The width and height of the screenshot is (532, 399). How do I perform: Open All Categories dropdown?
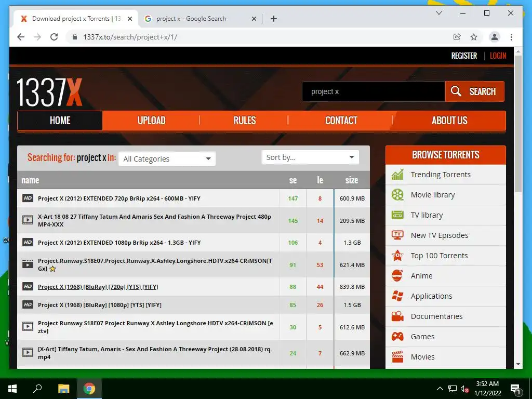pos(167,159)
